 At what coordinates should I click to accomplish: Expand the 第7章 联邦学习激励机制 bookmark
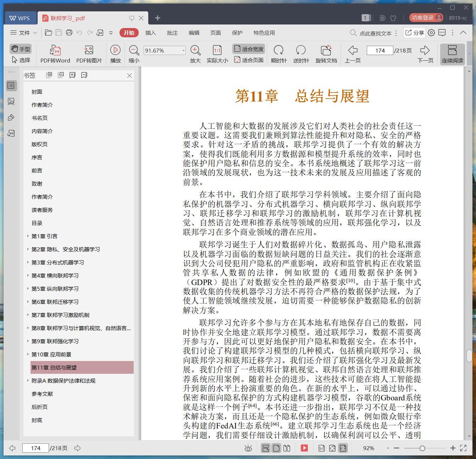tap(28, 315)
